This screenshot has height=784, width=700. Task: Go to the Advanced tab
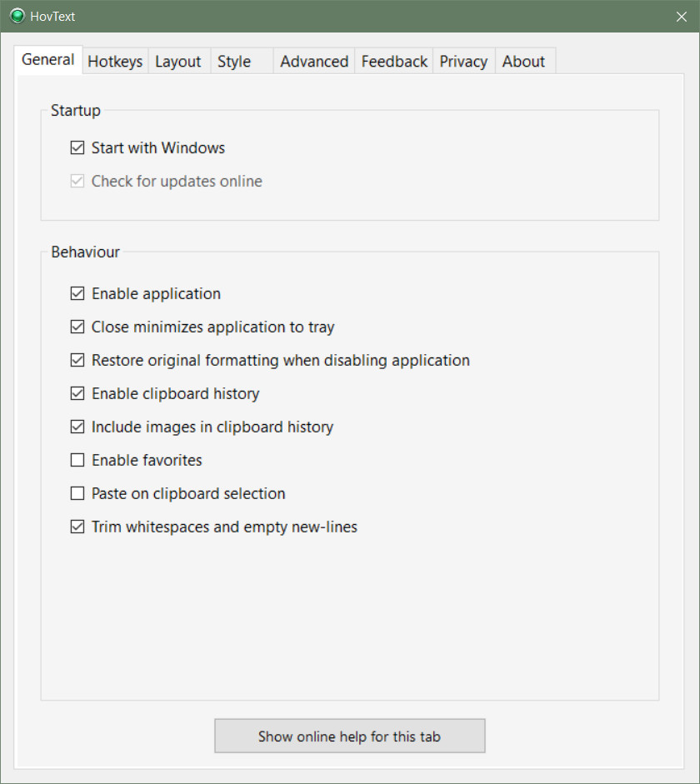click(x=314, y=61)
